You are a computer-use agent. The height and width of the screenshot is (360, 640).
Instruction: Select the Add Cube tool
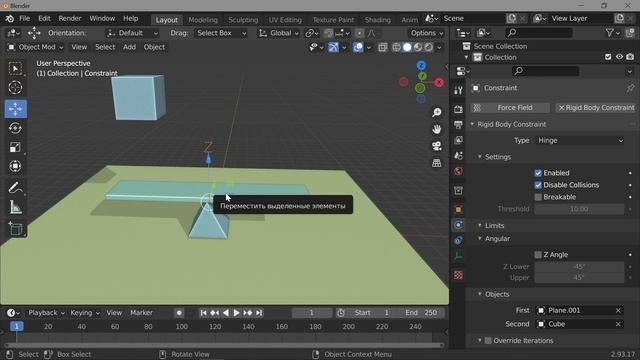tap(16, 229)
